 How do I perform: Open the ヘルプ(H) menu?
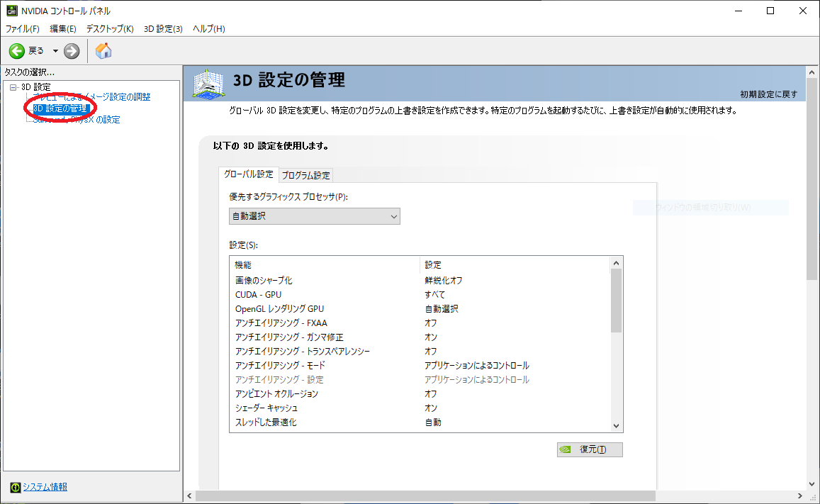pyautogui.click(x=208, y=29)
